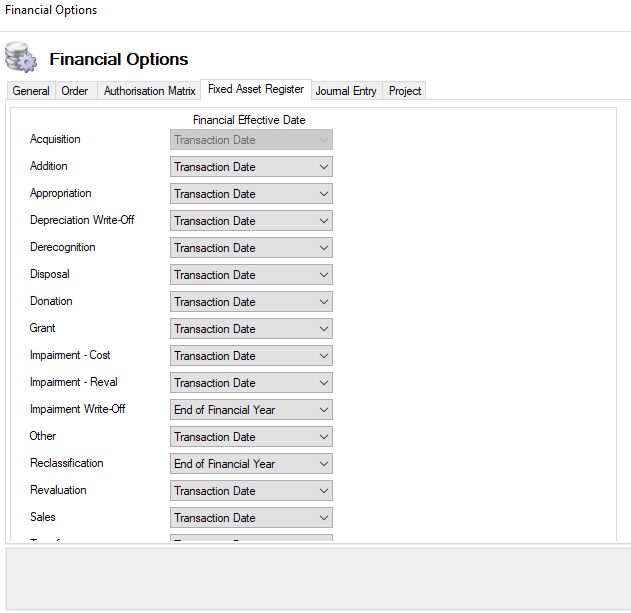Expand the Impairment - Reval dropdown

[251, 383]
